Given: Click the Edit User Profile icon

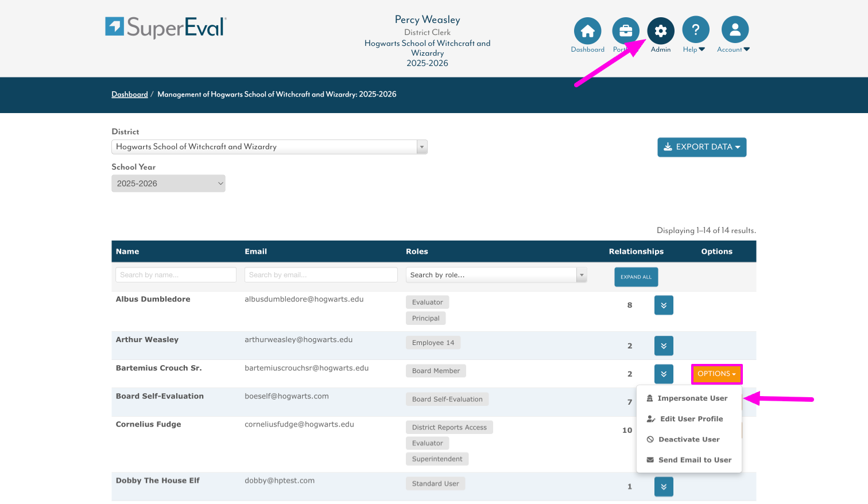Looking at the screenshot, I should coord(651,419).
